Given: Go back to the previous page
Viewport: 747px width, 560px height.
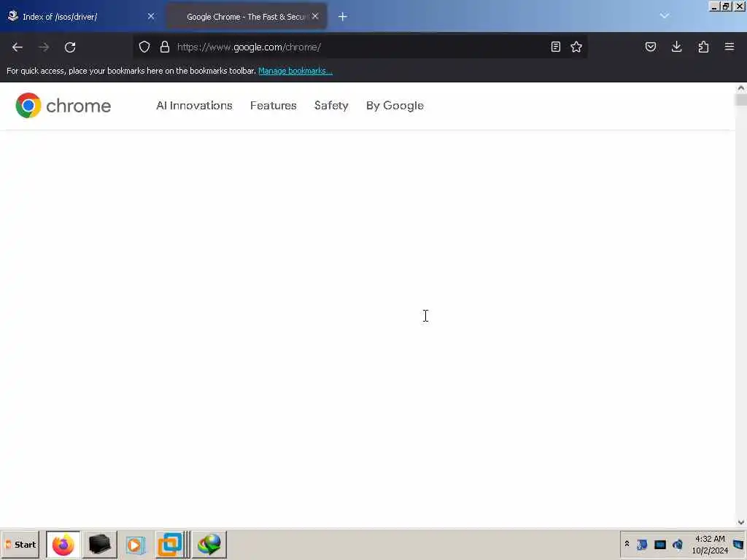Looking at the screenshot, I should [18, 47].
